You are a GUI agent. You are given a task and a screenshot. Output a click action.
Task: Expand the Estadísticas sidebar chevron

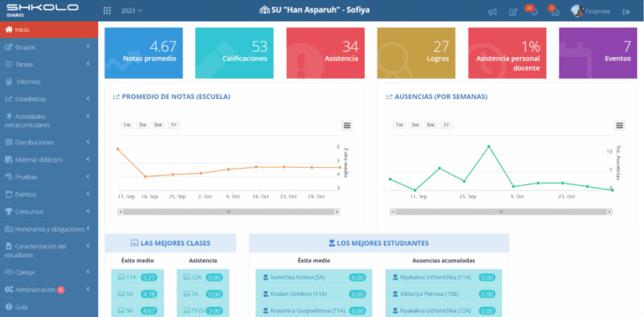coord(88,99)
